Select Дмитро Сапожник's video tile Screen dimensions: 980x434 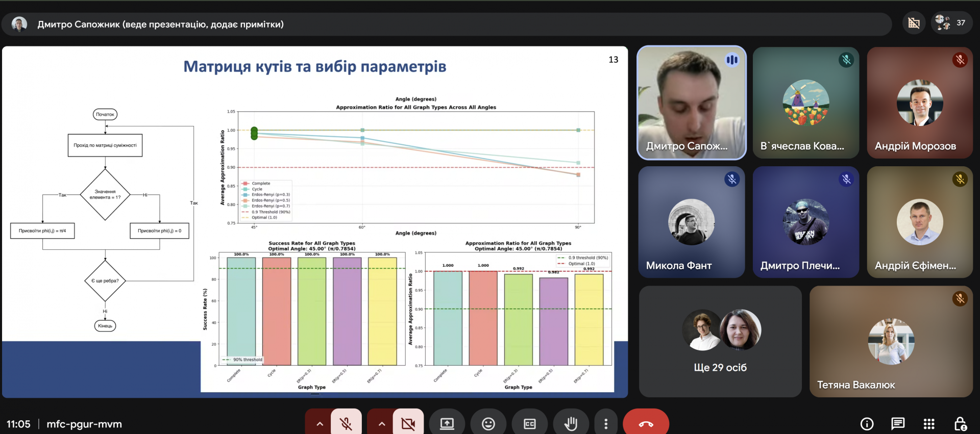(x=692, y=103)
